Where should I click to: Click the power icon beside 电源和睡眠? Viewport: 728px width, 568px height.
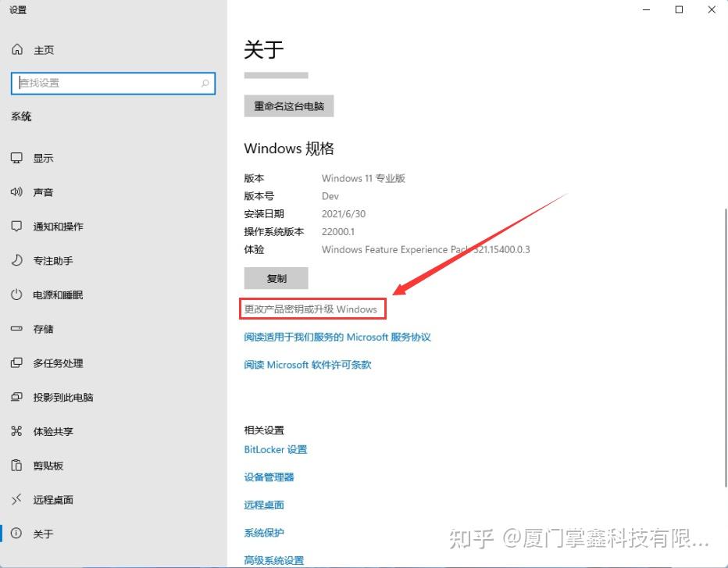[x=16, y=295]
